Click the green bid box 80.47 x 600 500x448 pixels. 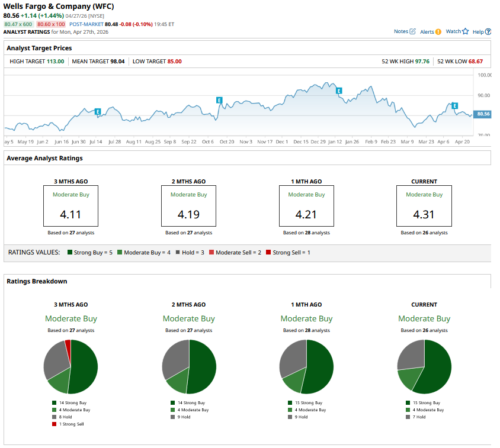[x=19, y=24]
